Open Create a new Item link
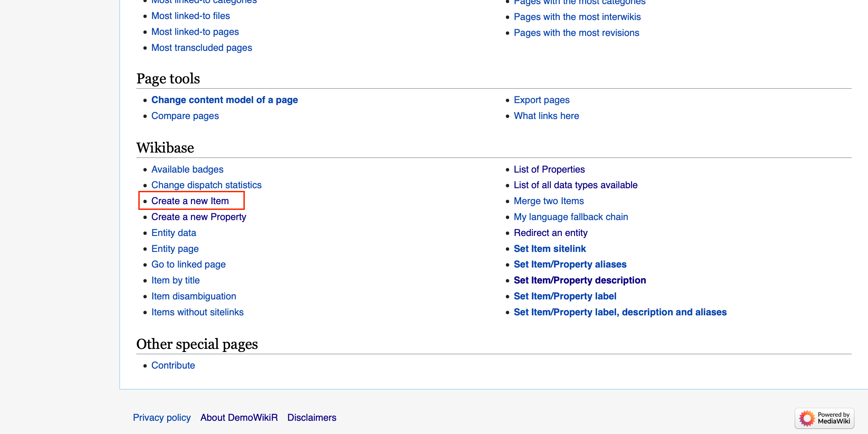The height and width of the screenshot is (434, 868). 190,201
